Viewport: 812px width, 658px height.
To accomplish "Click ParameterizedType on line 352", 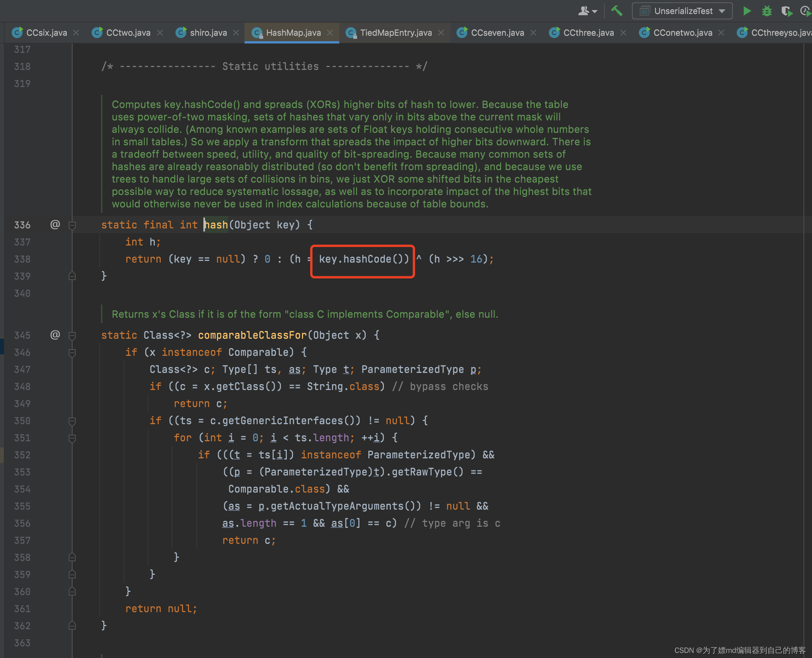I will point(421,455).
